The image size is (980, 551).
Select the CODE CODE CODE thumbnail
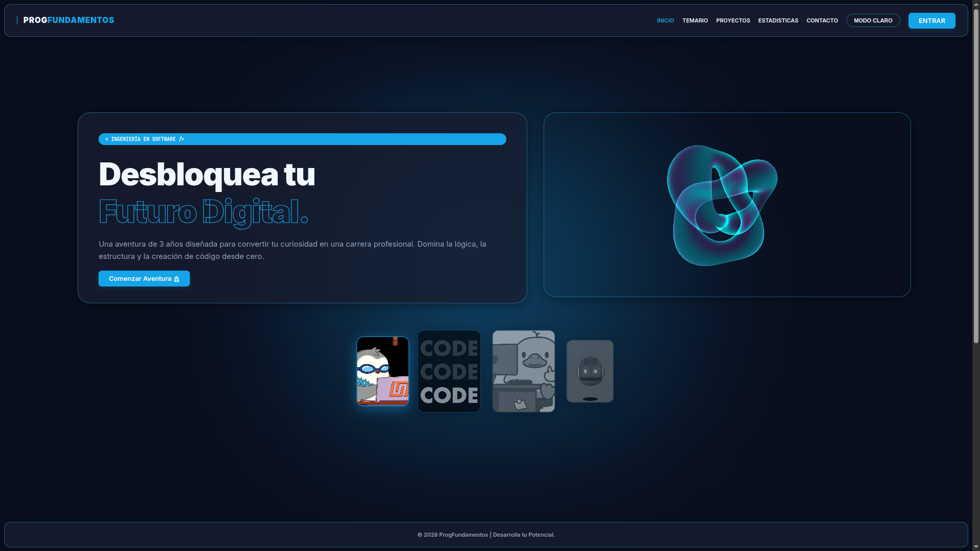coord(449,371)
